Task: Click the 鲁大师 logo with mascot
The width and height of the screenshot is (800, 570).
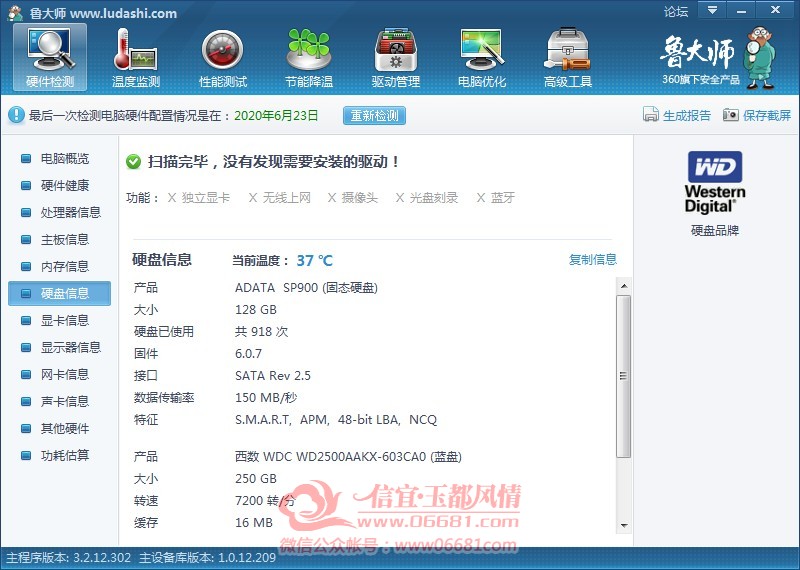Action: pyautogui.click(x=718, y=58)
